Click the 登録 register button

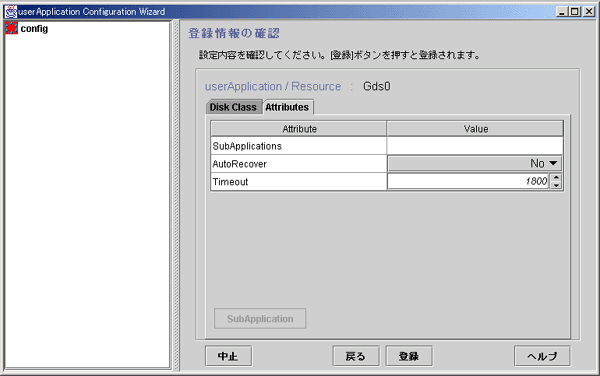(x=409, y=356)
